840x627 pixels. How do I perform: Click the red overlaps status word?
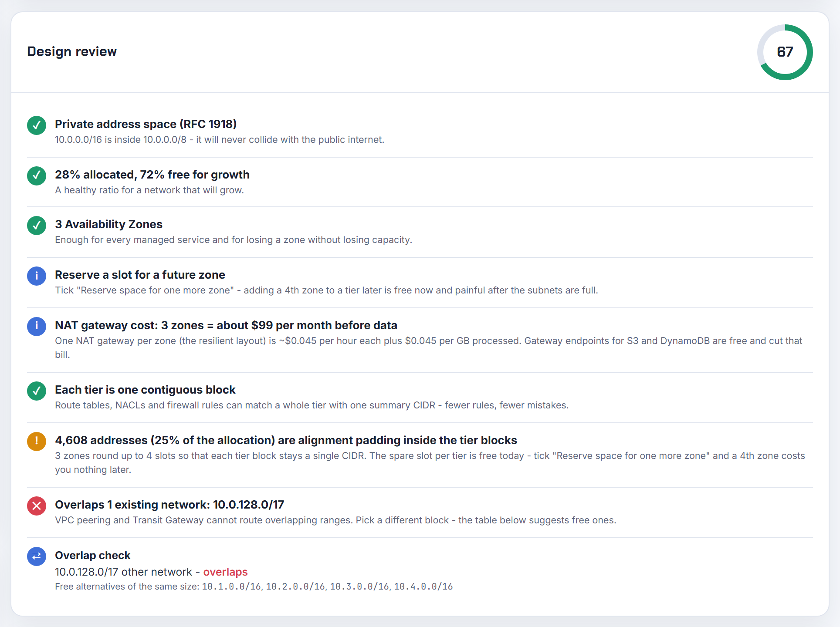[x=225, y=572]
